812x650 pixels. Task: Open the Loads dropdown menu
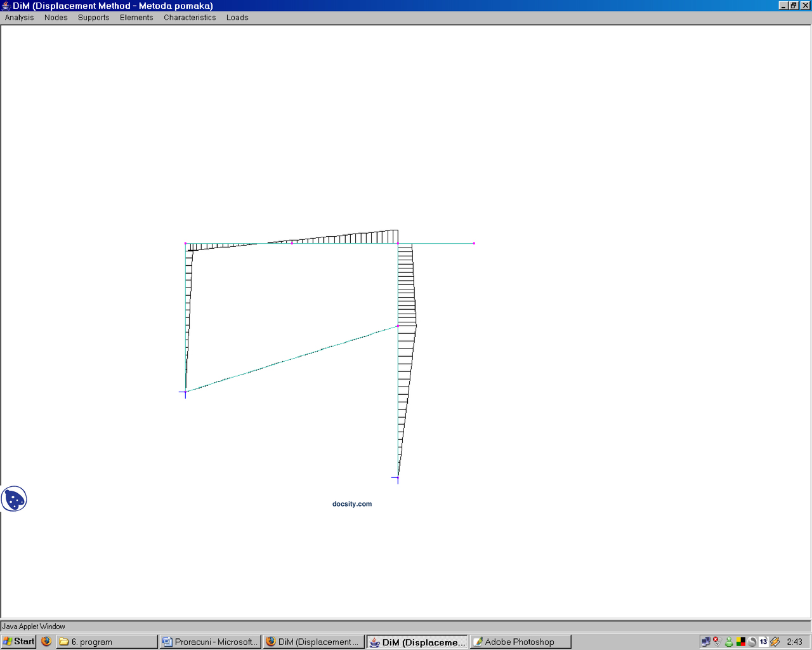tap(237, 18)
